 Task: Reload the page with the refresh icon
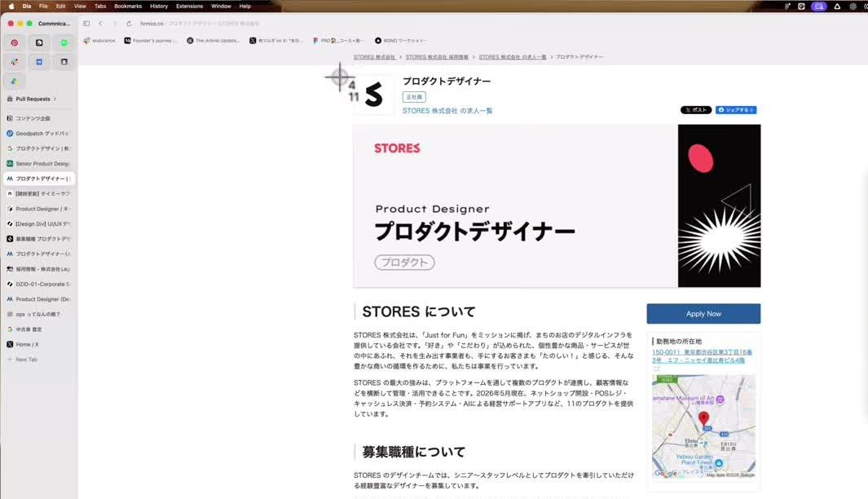pyautogui.click(x=129, y=24)
